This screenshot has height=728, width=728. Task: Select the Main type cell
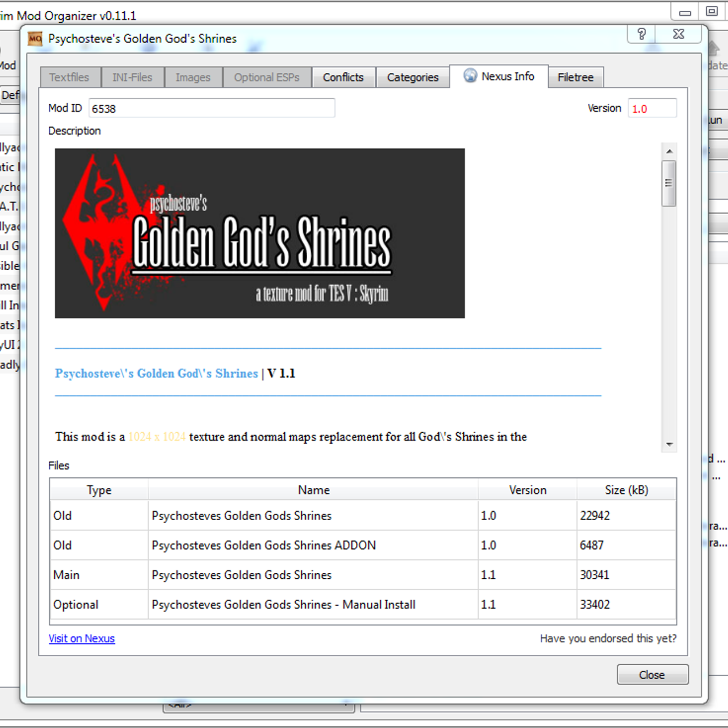pyautogui.click(x=99, y=575)
